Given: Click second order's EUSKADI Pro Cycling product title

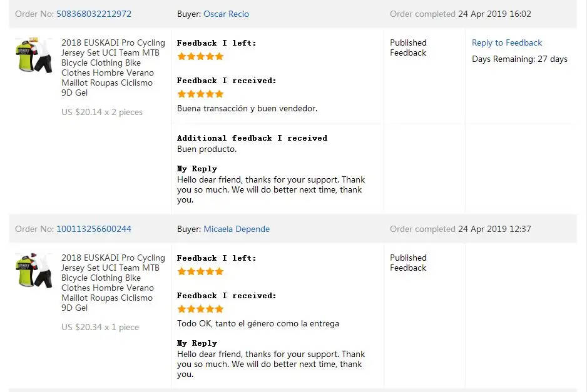Looking at the screenshot, I should tap(113, 283).
